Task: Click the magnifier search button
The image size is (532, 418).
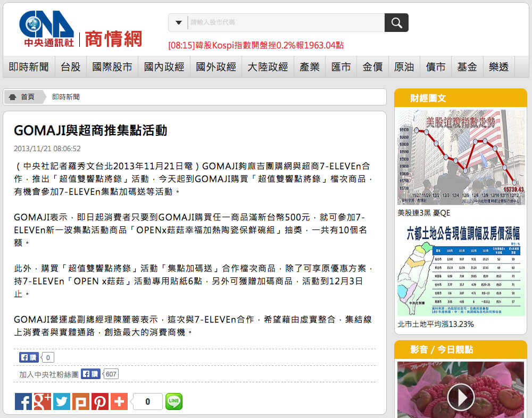Action: (x=396, y=23)
